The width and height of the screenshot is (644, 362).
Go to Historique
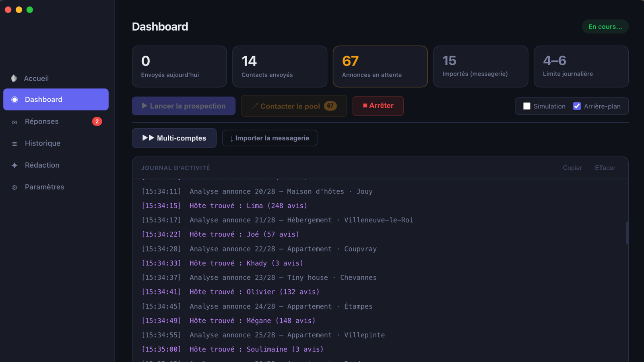56,143
